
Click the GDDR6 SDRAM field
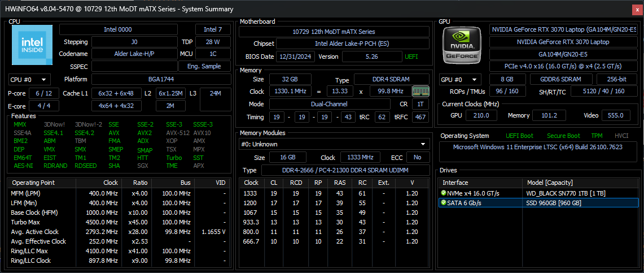561,79
